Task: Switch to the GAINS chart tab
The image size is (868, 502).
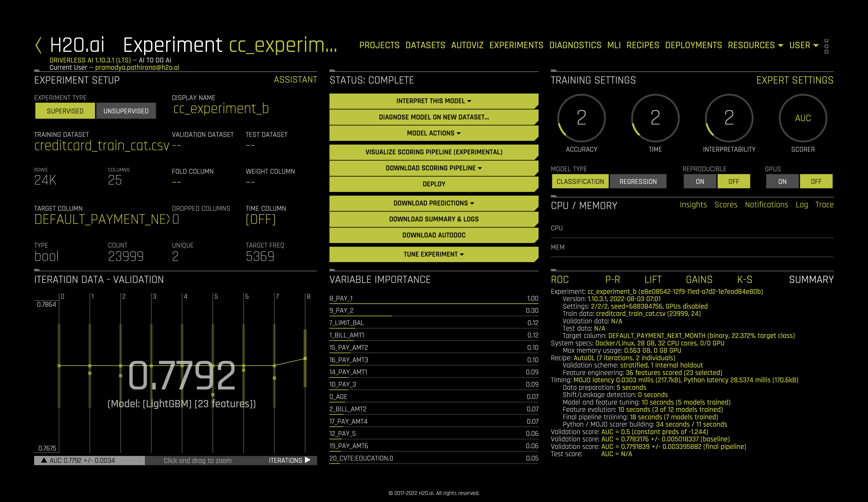Action: tap(699, 279)
